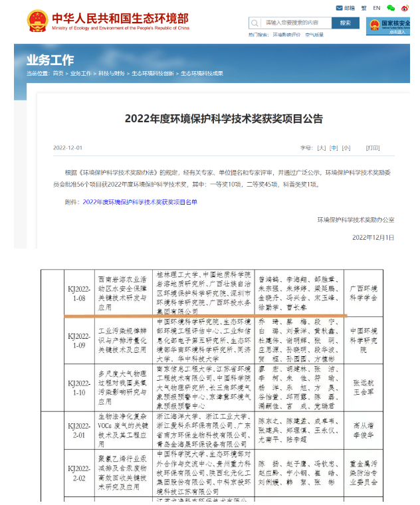
Task: Click 首页 in the breadcrumb
Action: click(x=58, y=73)
